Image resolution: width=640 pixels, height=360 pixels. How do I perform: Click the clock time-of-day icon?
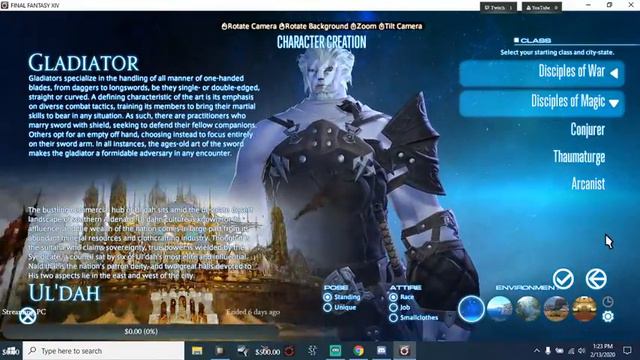point(608,302)
